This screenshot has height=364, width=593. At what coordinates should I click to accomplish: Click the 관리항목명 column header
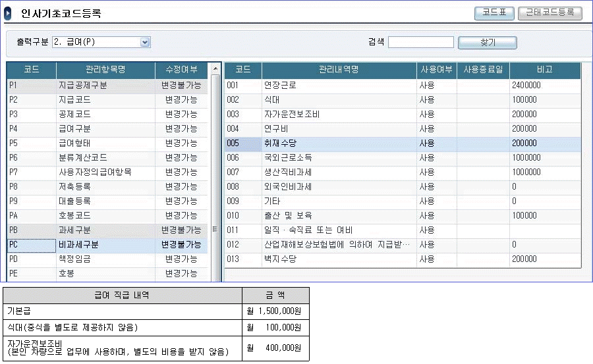[x=105, y=70]
